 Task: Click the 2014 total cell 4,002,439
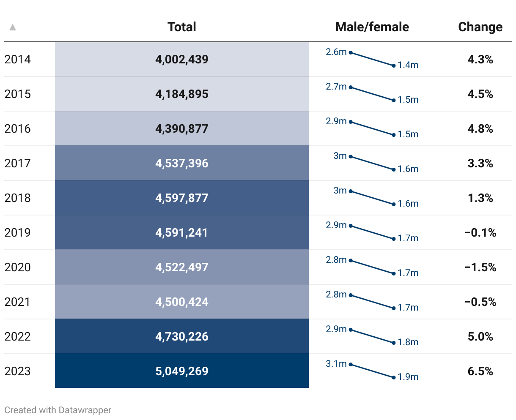182,59
